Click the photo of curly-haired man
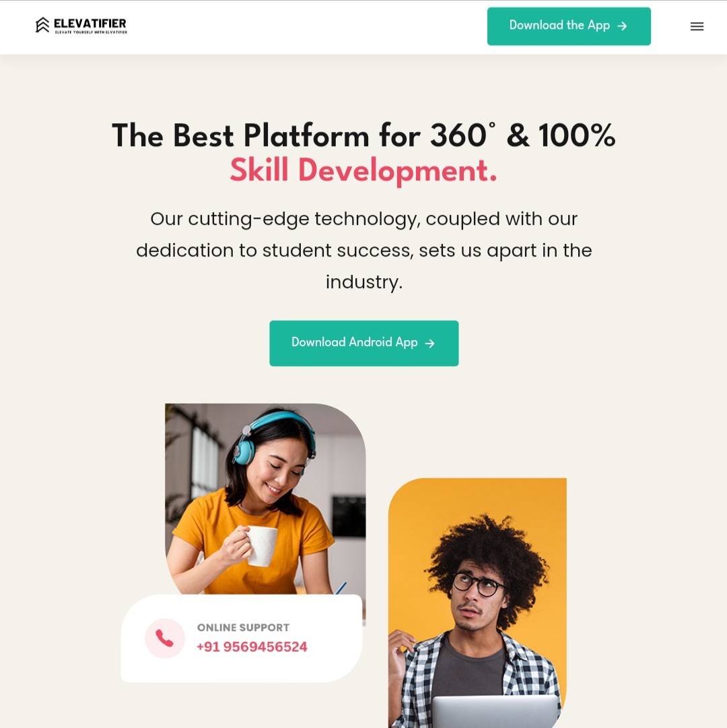The height and width of the screenshot is (728, 727). pyautogui.click(x=477, y=603)
